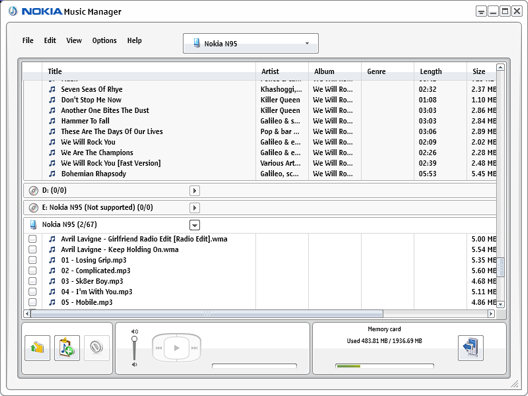Click the next track button
The width and height of the screenshot is (528, 396).
point(194,348)
